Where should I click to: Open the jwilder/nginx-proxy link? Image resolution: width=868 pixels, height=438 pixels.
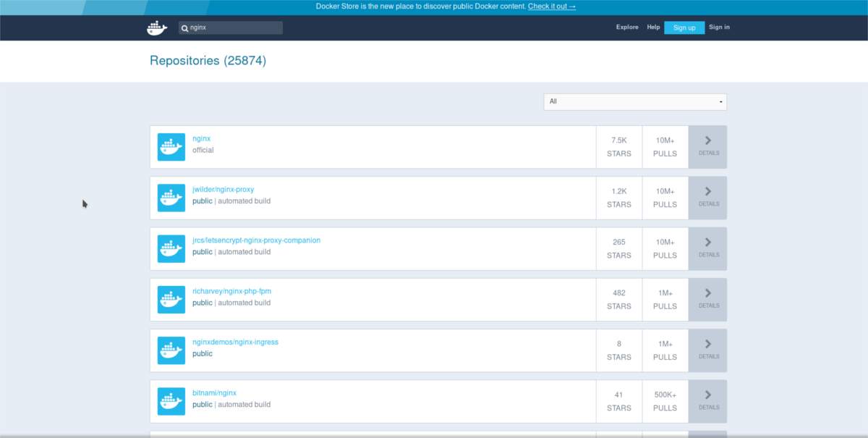coord(223,190)
